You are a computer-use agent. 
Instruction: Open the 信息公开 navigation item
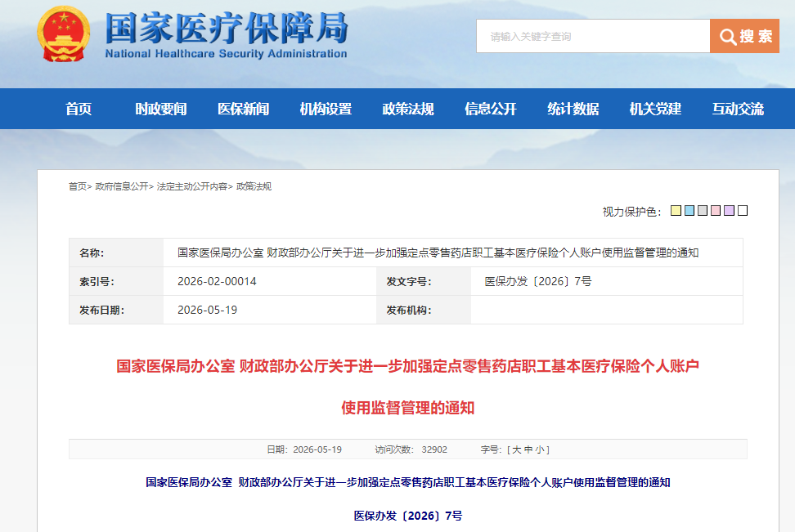[x=490, y=109]
